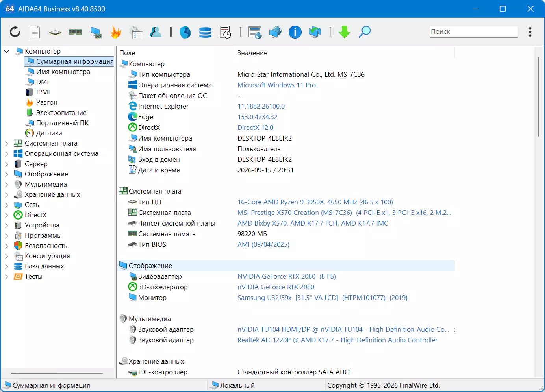The width and height of the screenshot is (545, 392).
Task: Expand the Хранение данных node in left tree
Action: (x=6, y=194)
